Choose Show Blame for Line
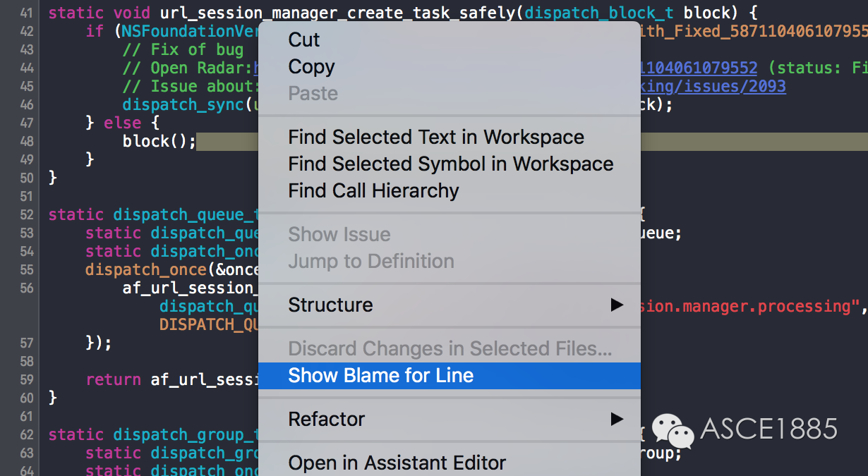Screen dimensions: 868x476 tap(380, 376)
